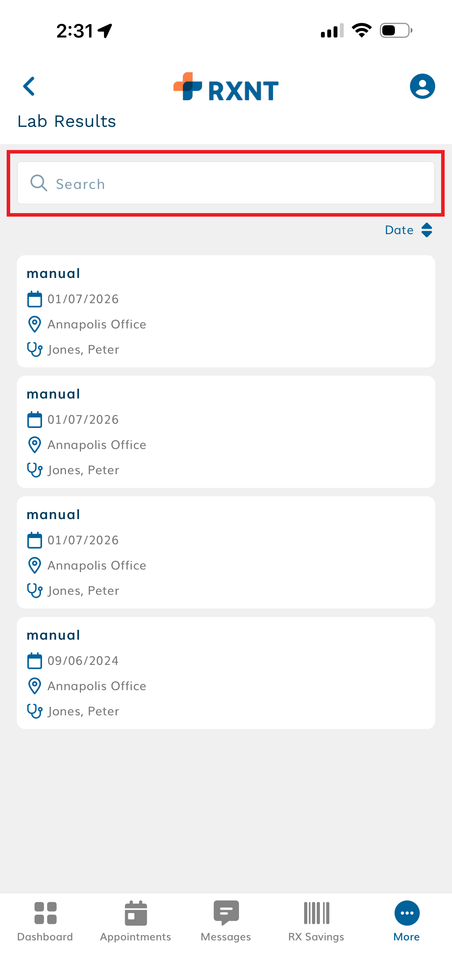Tap the Lab Results page heading
The image size is (452, 980).
pyautogui.click(x=67, y=121)
